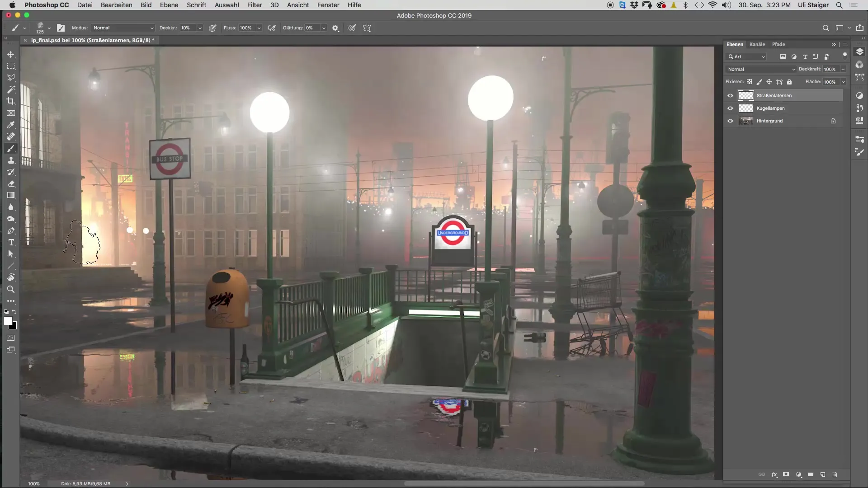Screen dimensions: 868x488
Task: Open layer blend mode Normal dropdown
Action: click(x=761, y=69)
